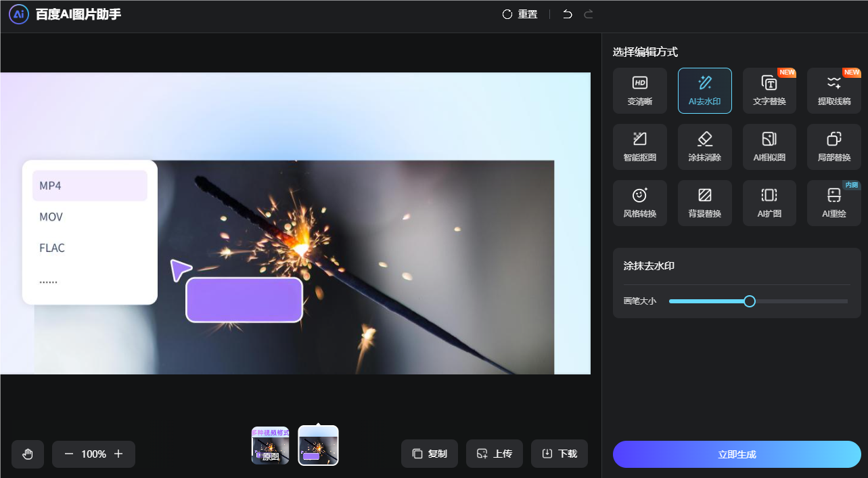Select the AI扩图 image expand tool
Screen dimensions: 868x478
click(x=769, y=203)
